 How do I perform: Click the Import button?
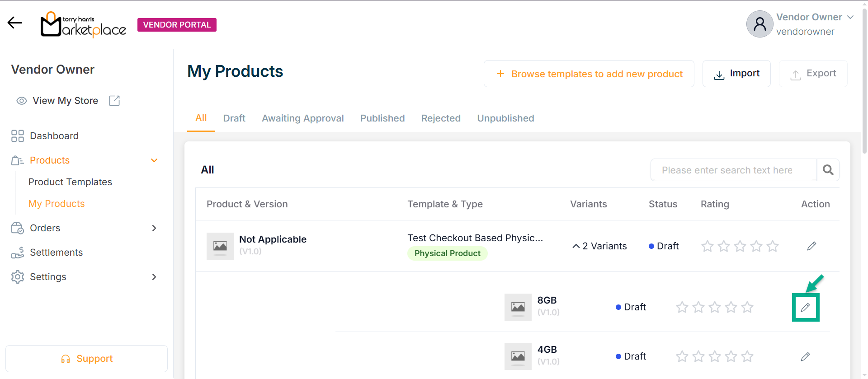(736, 74)
